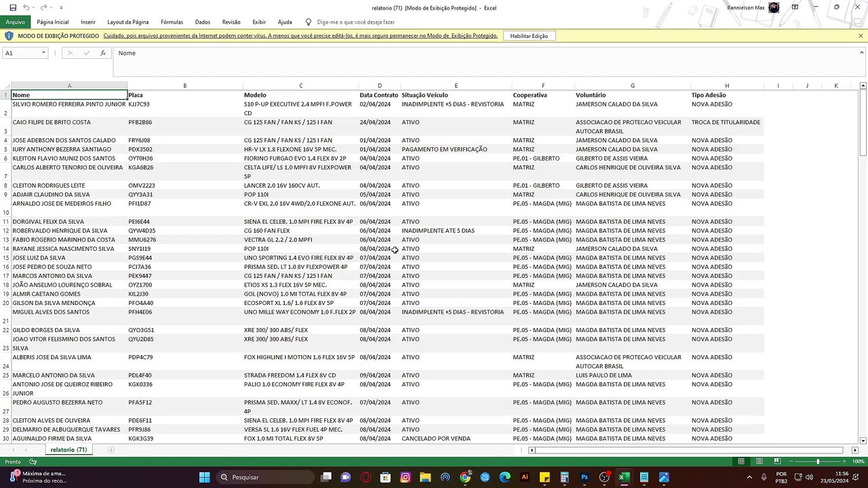868x488 pixels.
Task: Click the horizontal scrollbar right arrow
Action: (x=854, y=450)
